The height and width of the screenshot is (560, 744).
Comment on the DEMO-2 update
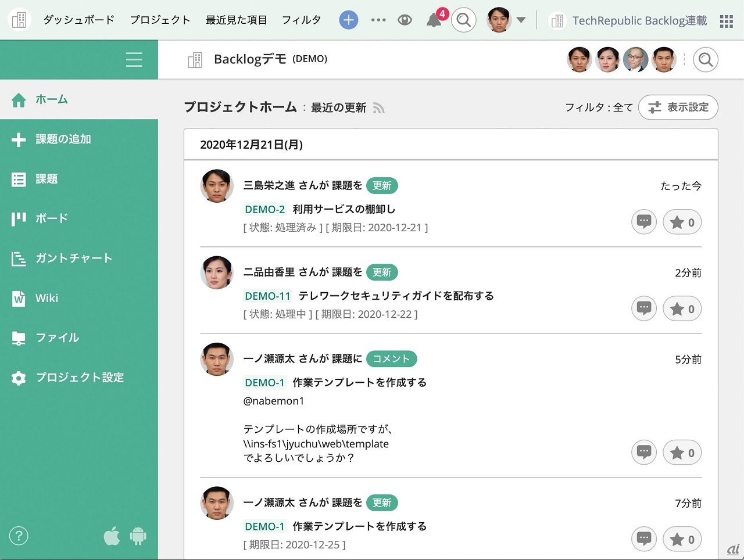click(644, 222)
